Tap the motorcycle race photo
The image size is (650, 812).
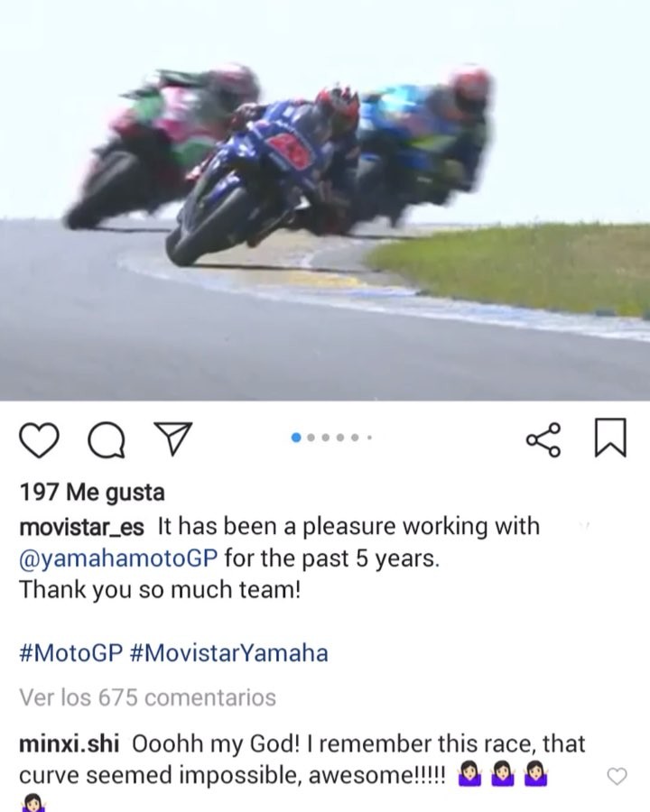point(325,200)
